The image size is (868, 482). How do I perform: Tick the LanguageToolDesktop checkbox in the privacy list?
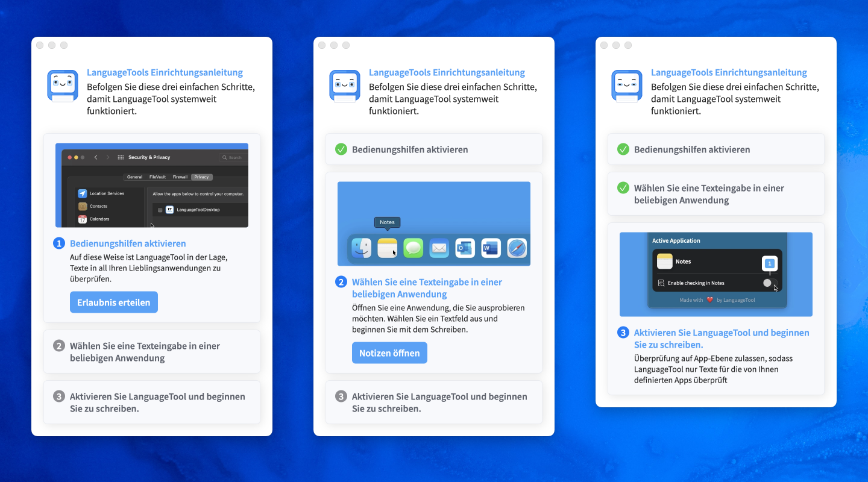click(x=160, y=210)
